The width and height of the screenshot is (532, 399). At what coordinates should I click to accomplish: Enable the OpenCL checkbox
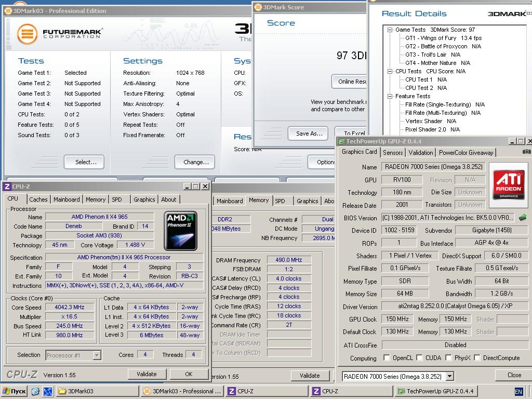point(387,357)
